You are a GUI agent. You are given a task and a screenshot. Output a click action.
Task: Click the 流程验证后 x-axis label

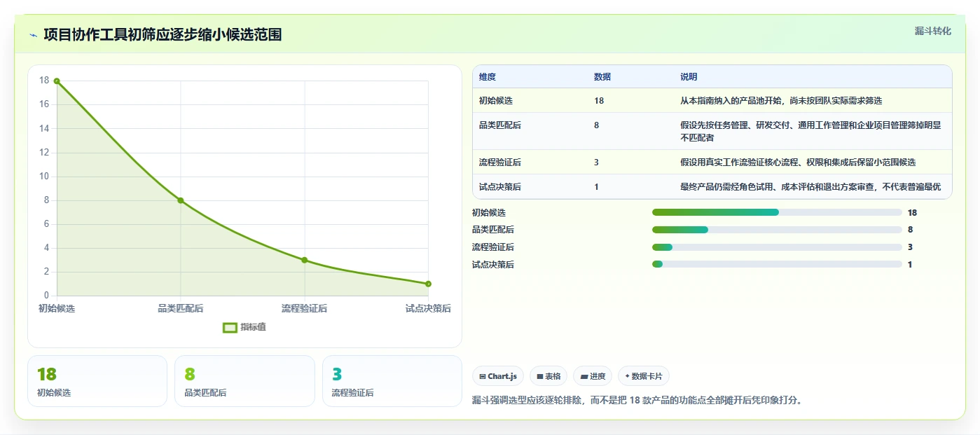point(304,308)
